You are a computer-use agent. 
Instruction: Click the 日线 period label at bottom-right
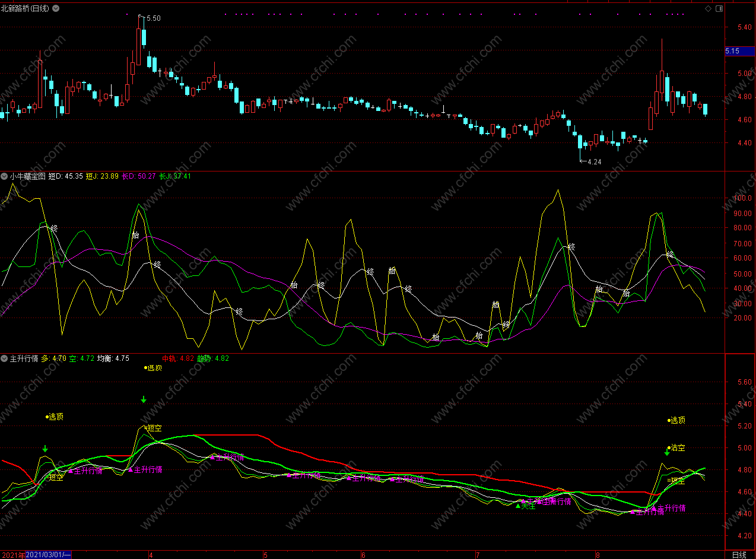(x=739, y=555)
